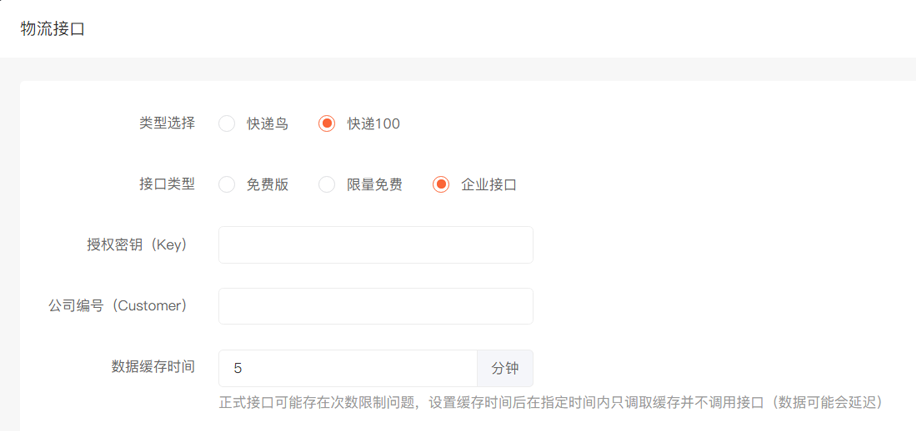Focus the 公司编号 (Customer) input box
This screenshot has height=431, width=916.
[x=375, y=306]
